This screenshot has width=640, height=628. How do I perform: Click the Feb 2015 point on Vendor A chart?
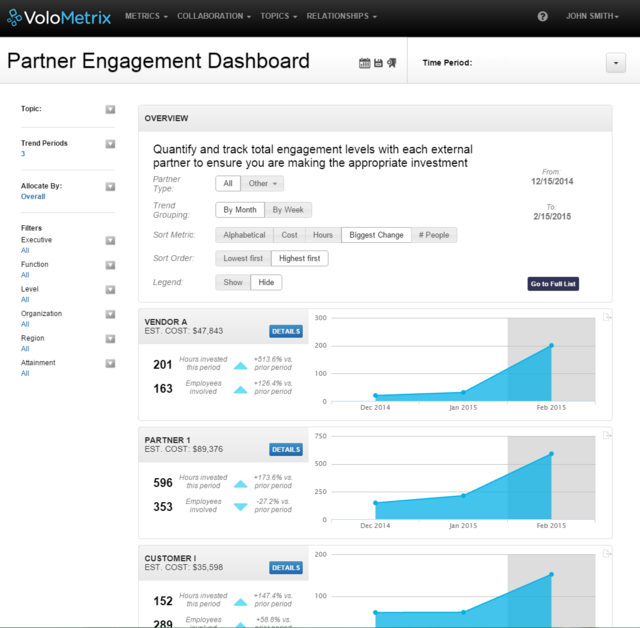tap(551, 346)
